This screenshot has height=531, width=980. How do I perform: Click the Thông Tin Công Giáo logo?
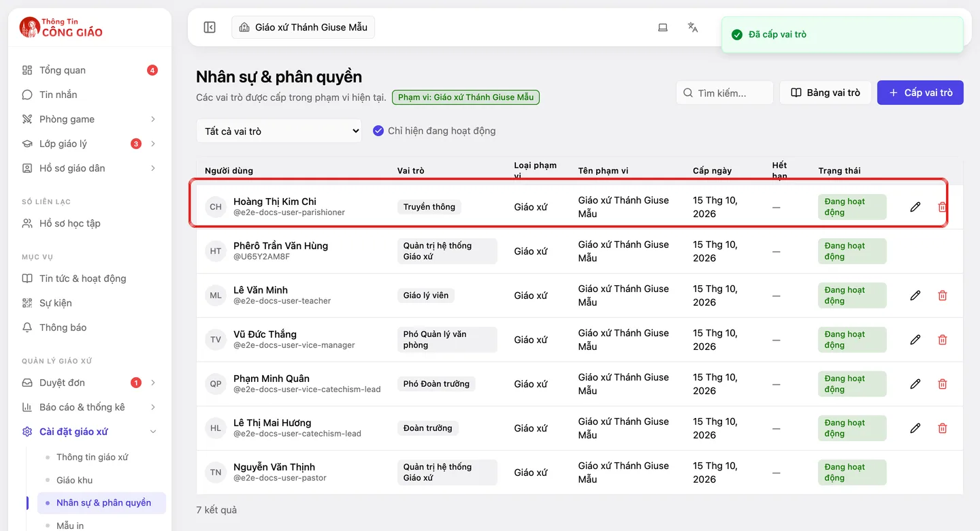click(x=61, y=27)
